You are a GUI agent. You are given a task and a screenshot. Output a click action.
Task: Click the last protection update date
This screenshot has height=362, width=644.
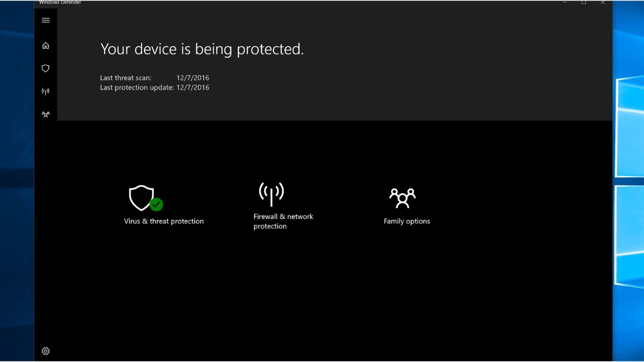click(x=193, y=87)
